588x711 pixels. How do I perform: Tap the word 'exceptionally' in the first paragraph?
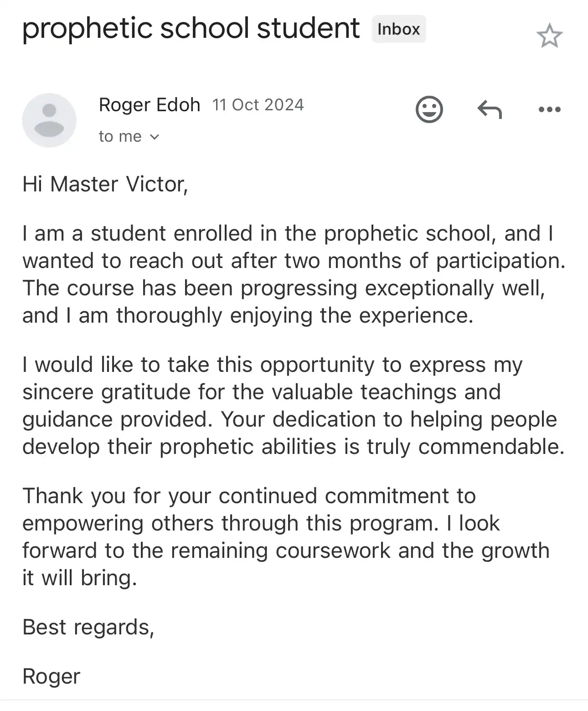tap(429, 289)
